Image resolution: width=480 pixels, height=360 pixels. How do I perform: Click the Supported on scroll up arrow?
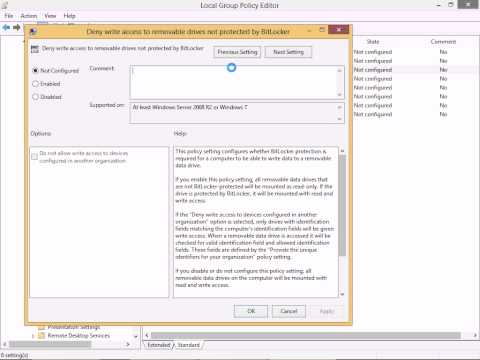(x=339, y=107)
